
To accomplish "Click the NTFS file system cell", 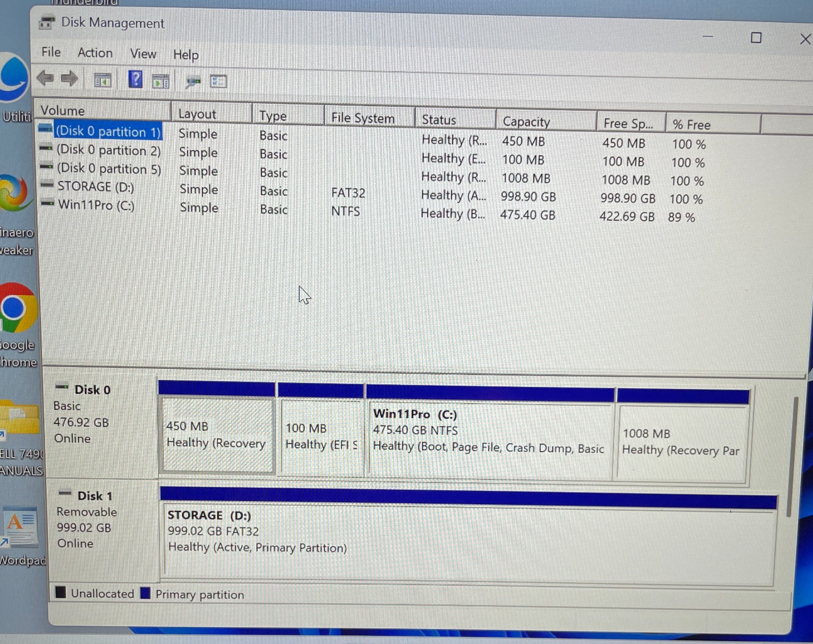I will click(x=346, y=211).
